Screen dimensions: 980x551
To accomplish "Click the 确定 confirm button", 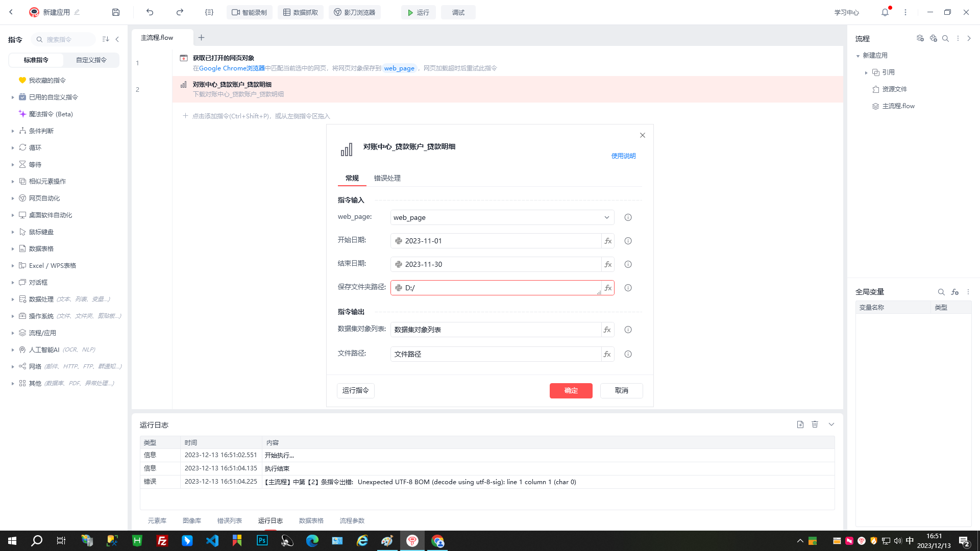I will pos(571,390).
